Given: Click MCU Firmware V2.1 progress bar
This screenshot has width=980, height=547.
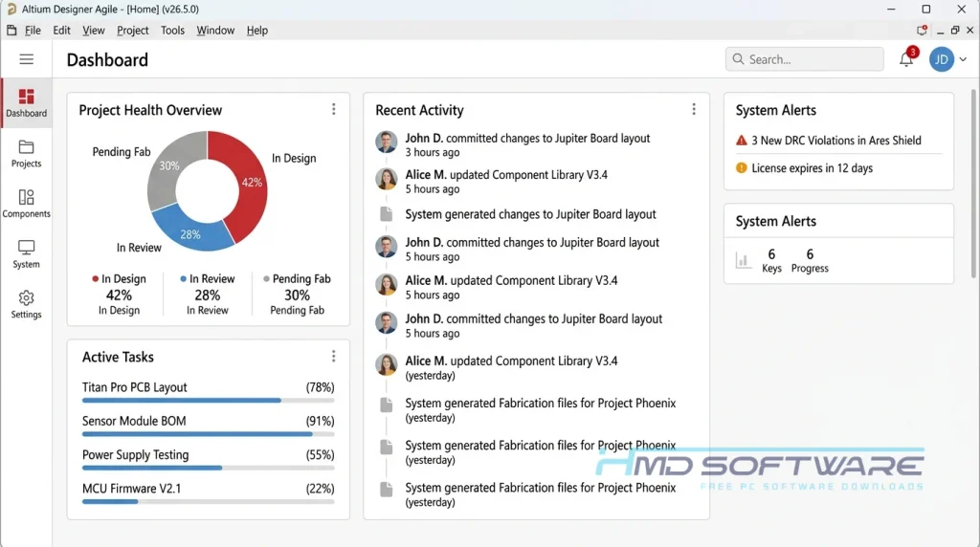Looking at the screenshot, I should pos(208,501).
